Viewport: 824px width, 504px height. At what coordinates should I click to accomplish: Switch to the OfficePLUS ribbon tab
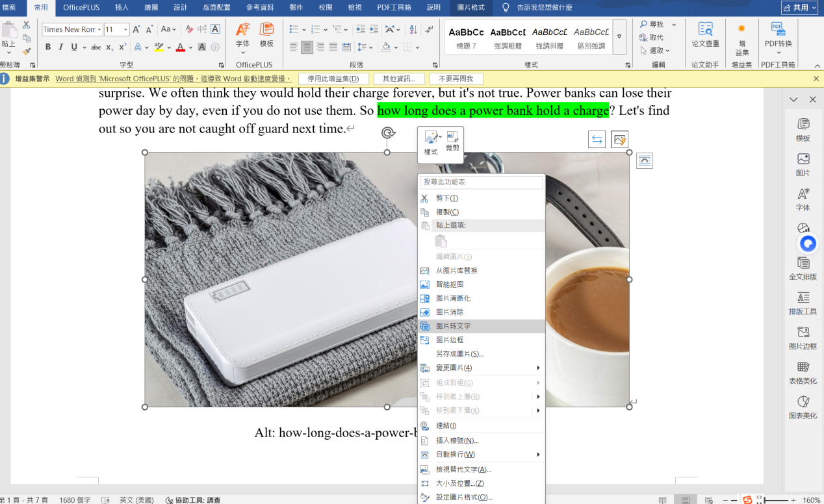tap(81, 8)
